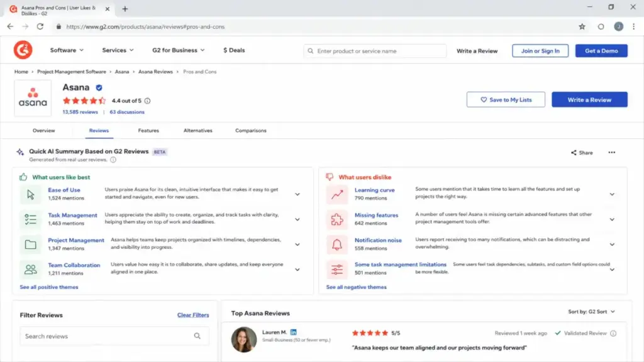Image resolution: width=644 pixels, height=362 pixels.
Task: Click the Get a Demo button
Action: click(x=601, y=51)
